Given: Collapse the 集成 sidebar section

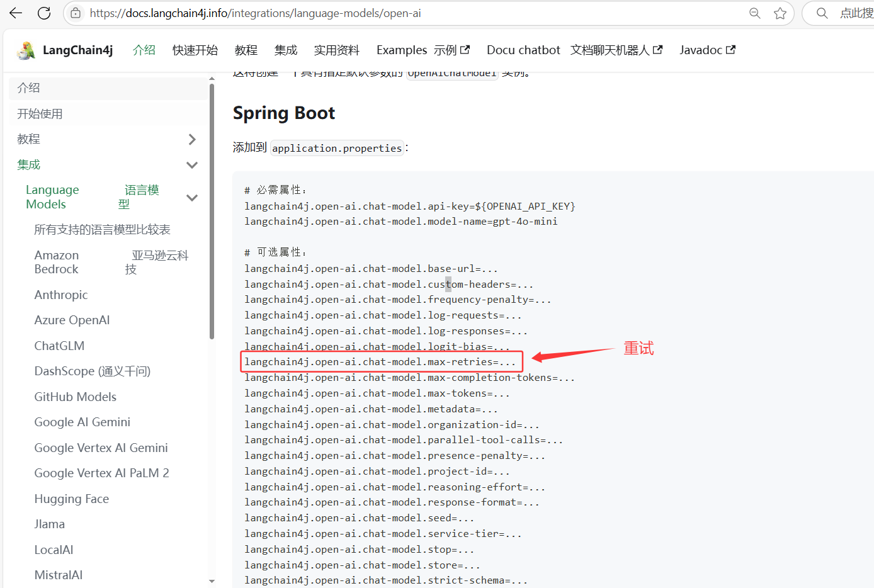Looking at the screenshot, I should (x=192, y=165).
